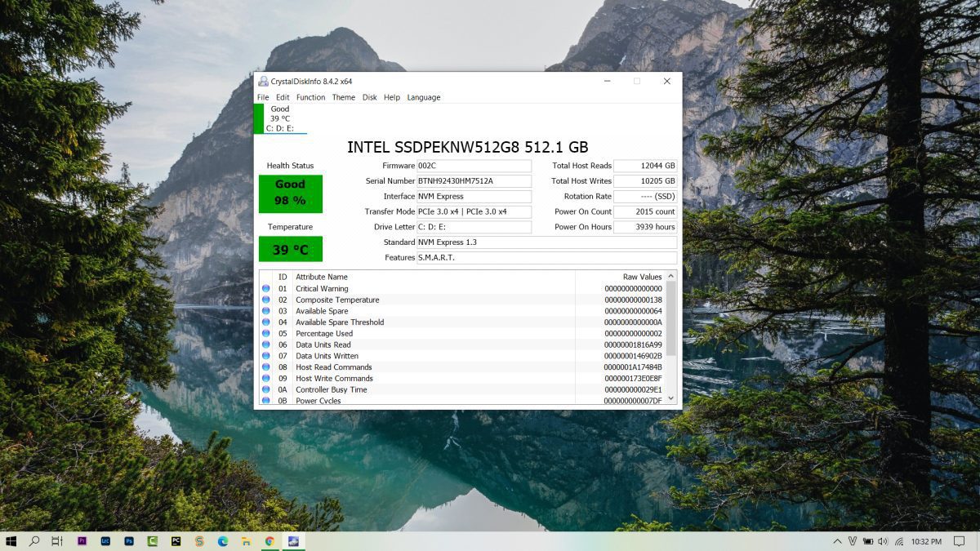Check the battery status tray icon
This screenshot has height=551, width=980.
pyautogui.click(x=867, y=541)
